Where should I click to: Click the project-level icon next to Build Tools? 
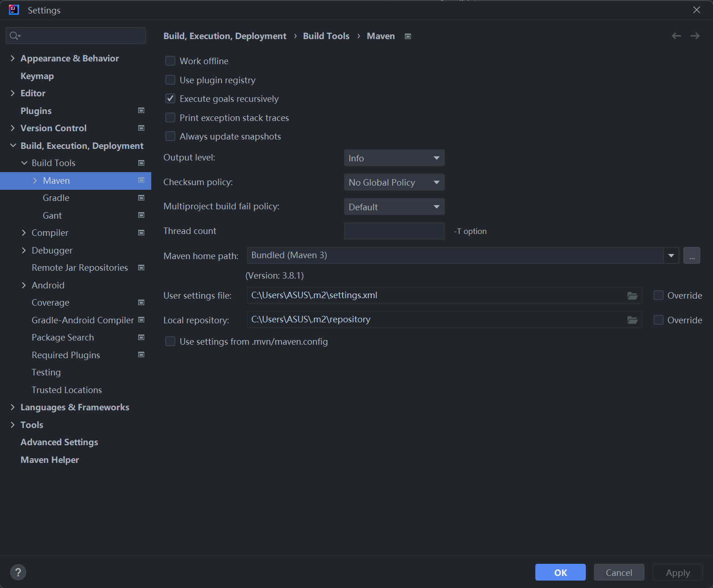click(x=141, y=163)
